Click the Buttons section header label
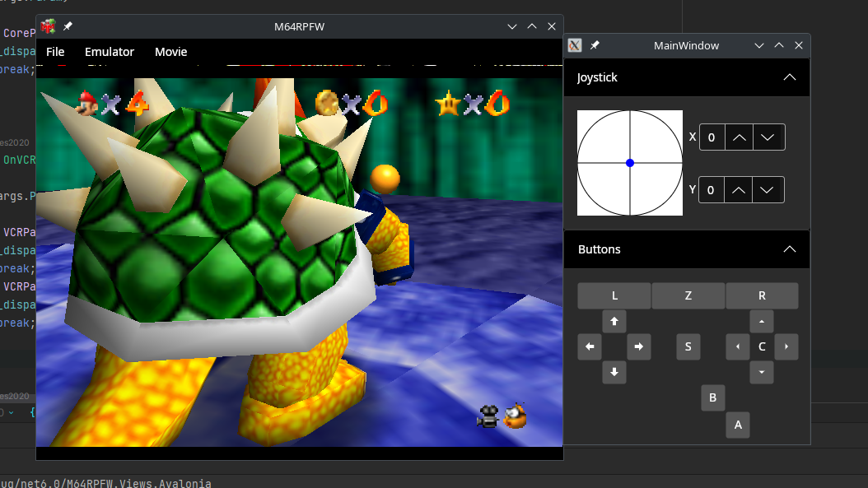Viewport: 868px width, 488px height. point(599,249)
